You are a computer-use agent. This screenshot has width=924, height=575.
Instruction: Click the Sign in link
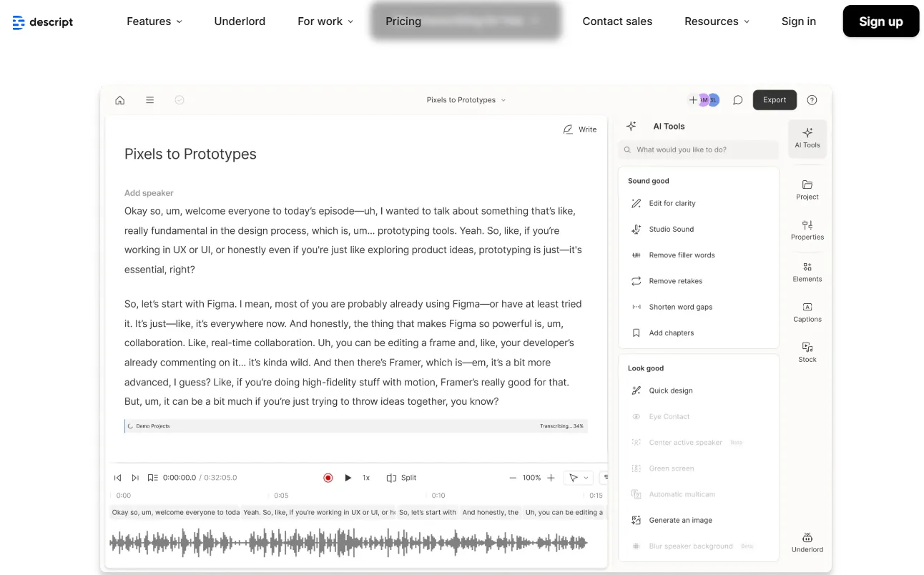click(x=799, y=21)
